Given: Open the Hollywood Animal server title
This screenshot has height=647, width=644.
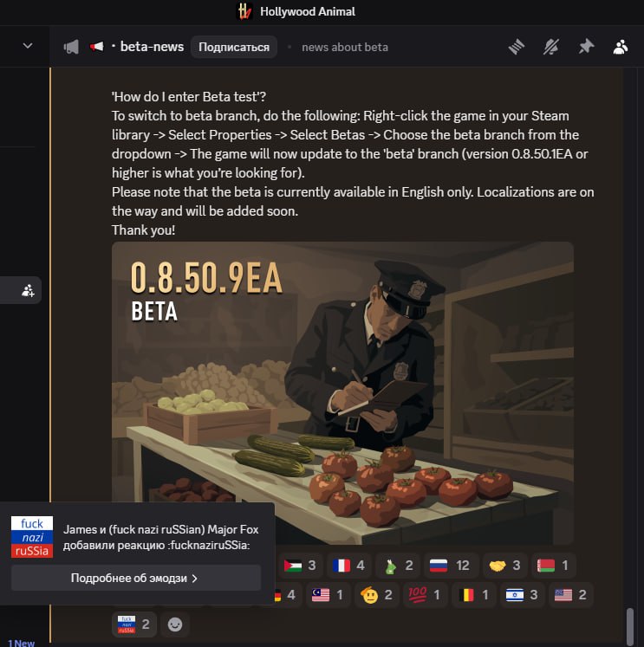Looking at the screenshot, I should point(307,11).
